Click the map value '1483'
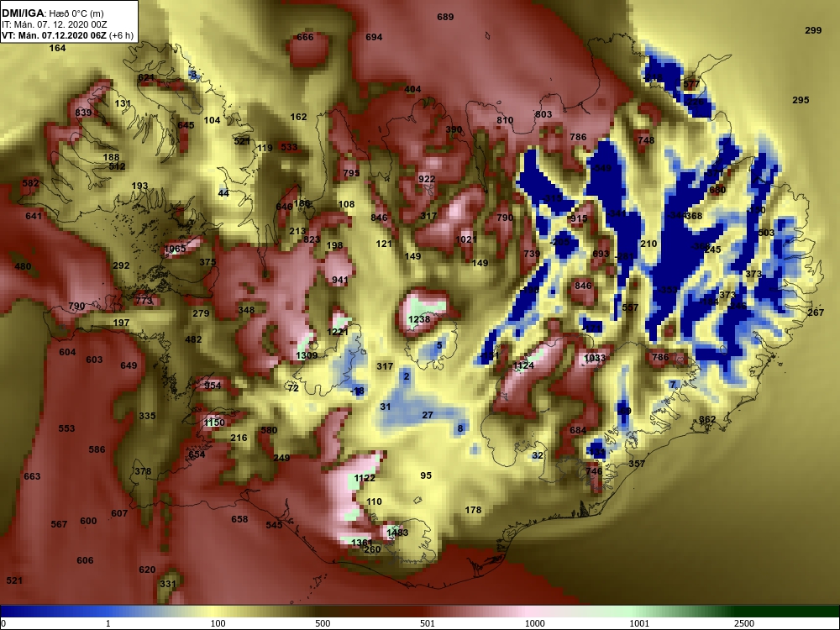 click(x=397, y=533)
